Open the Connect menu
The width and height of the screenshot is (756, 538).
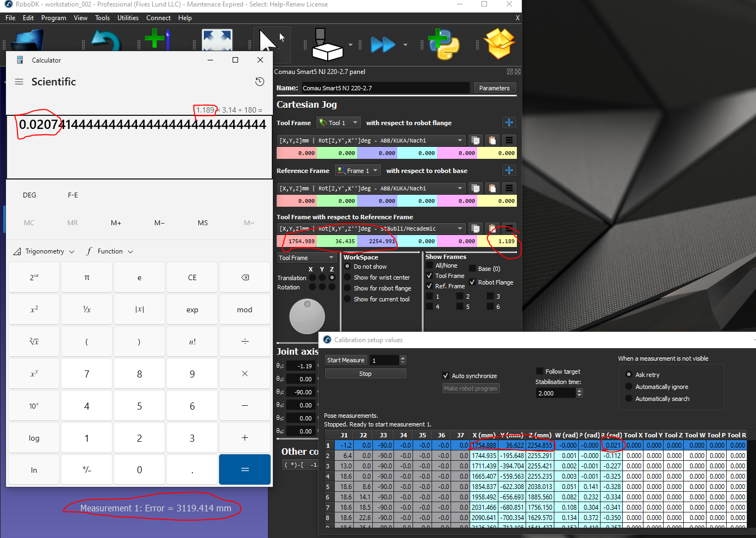(x=158, y=18)
